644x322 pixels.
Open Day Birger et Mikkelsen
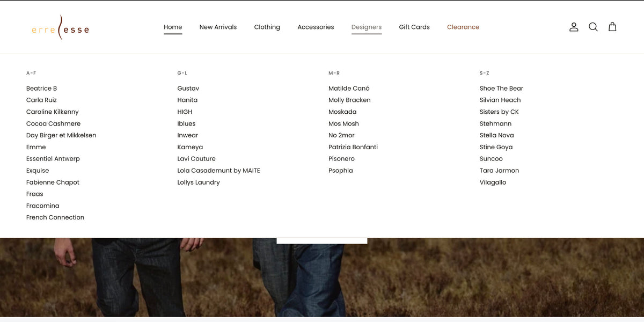(61, 135)
